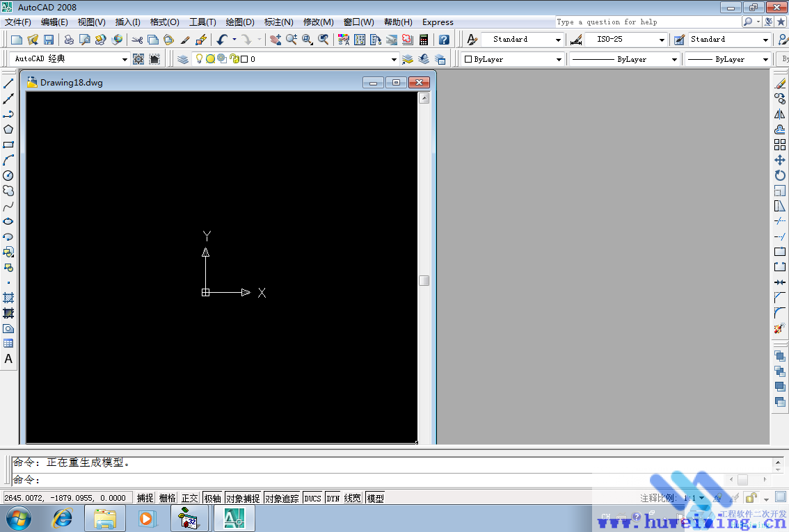This screenshot has height=532, width=789.
Task: Click the 模型 model space button
Action: click(x=376, y=498)
